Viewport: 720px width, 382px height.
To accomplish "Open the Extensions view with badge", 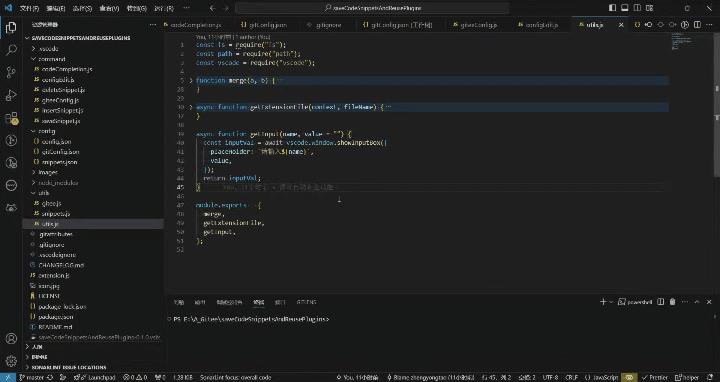I will coord(11,118).
